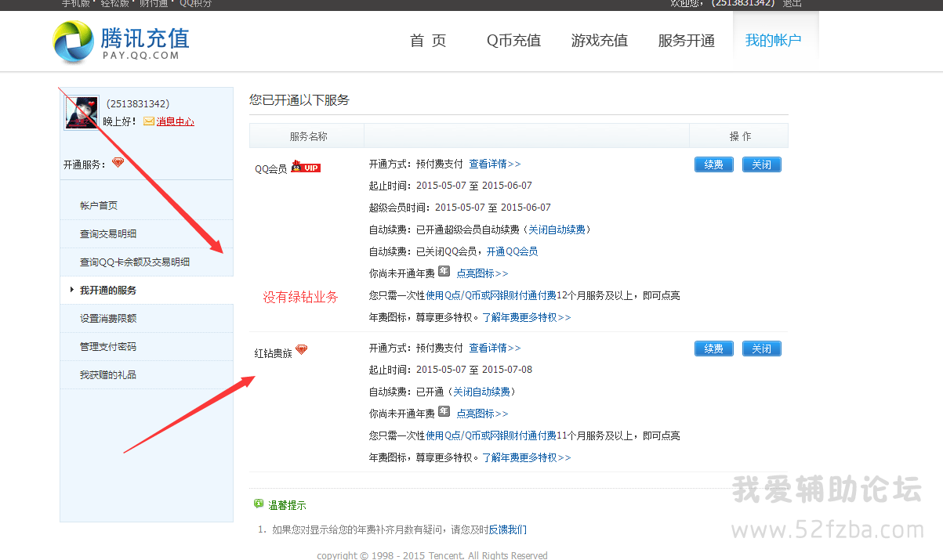Click account number (2513831342) in sidebar
The image size is (943, 560).
coord(137,104)
